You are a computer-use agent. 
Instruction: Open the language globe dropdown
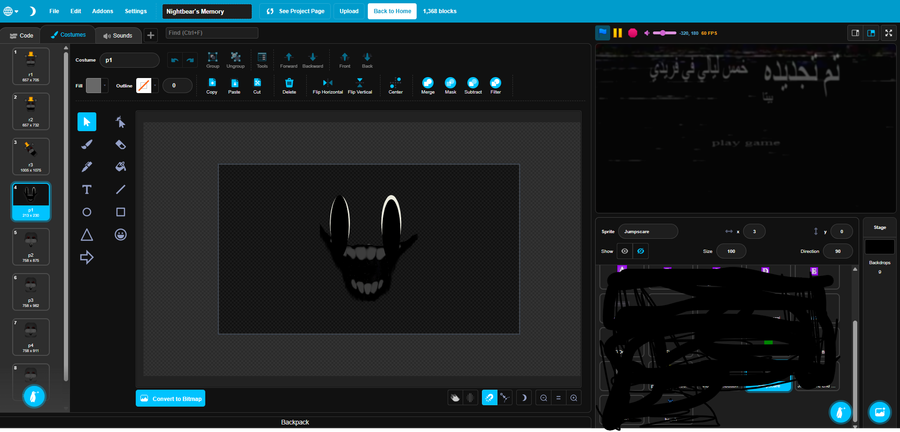[x=10, y=11]
